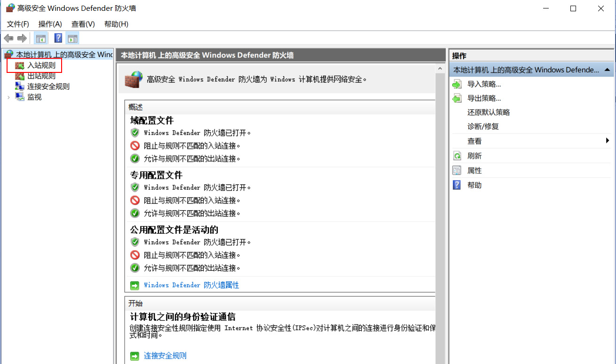Viewport: 616px width, 364px height.
Task: Click the large firewall globe icon in overview header
Action: [134, 79]
